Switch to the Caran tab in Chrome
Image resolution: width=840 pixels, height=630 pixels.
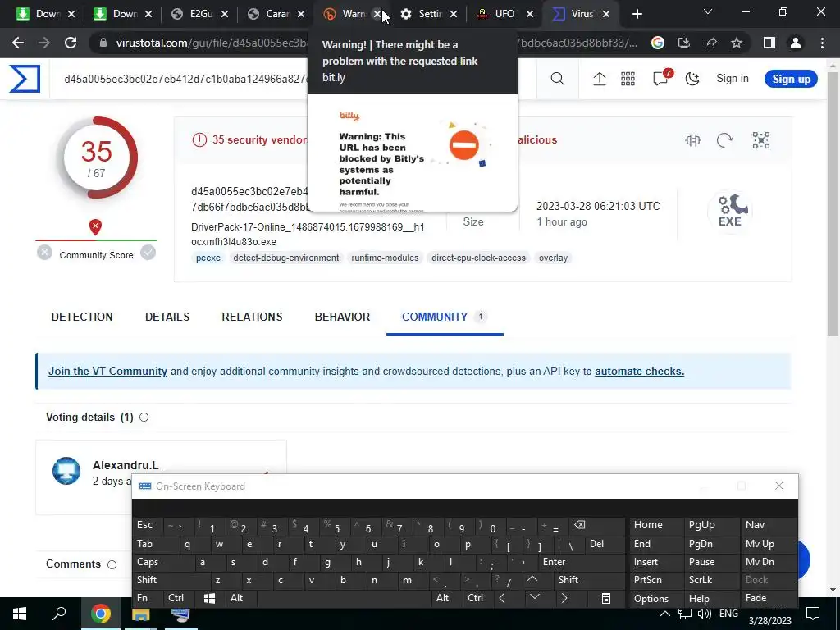277,14
